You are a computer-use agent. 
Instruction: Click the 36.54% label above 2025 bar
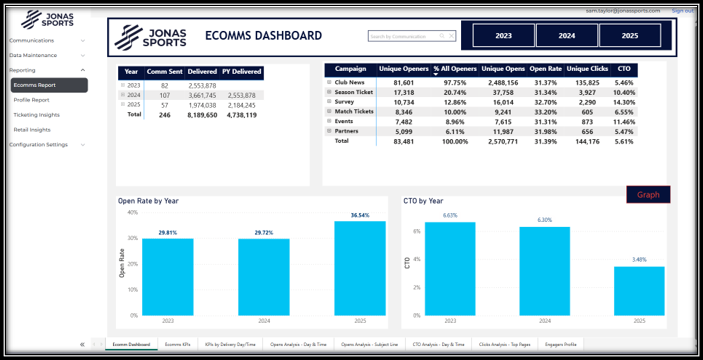tap(360, 215)
